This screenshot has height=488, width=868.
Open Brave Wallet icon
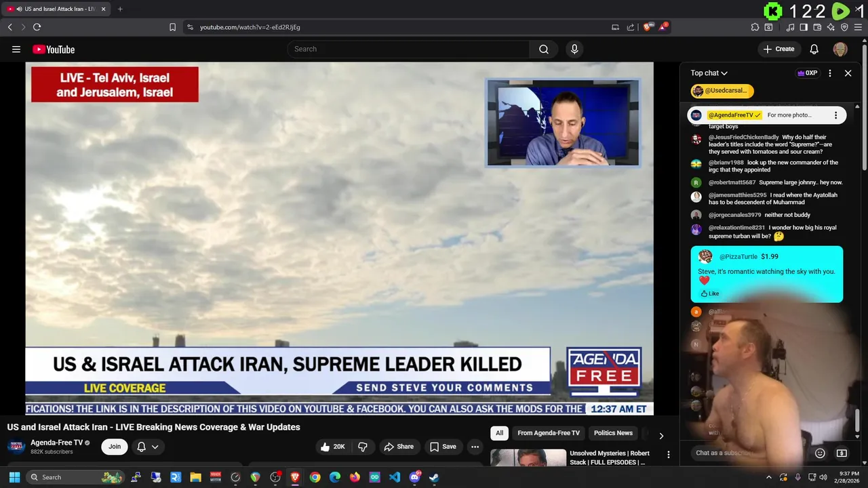pyautogui.click(x=817, y=27)
